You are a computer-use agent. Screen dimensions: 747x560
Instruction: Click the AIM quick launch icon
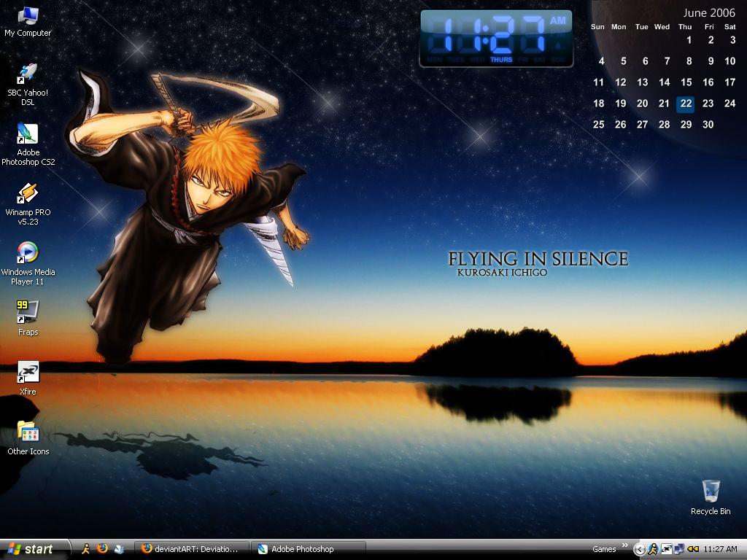click(x=86, y=549)
